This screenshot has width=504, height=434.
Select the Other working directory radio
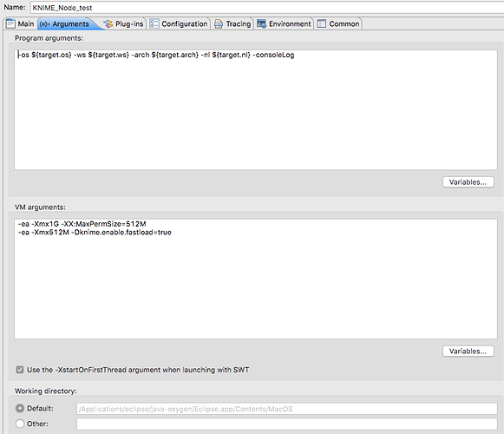(x=20, y=424)
